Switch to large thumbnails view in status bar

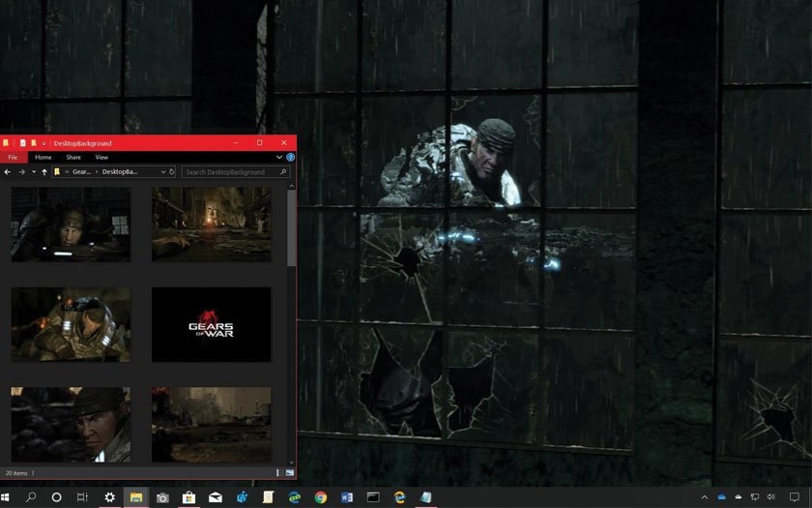pyautogui.click(x=289, y=473)
